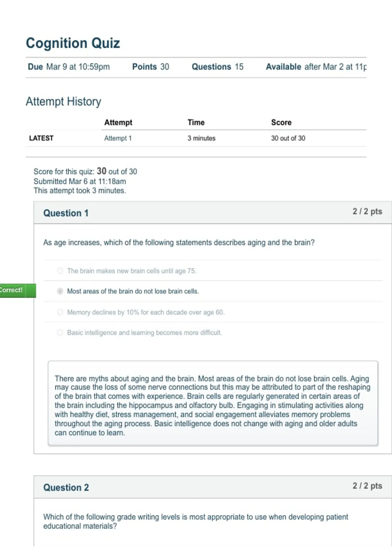Image resolution: width=392 pixels, height=556 pixels.
Task: Select "The brain makes new brain cells" radio option
Action: (60, 270)
